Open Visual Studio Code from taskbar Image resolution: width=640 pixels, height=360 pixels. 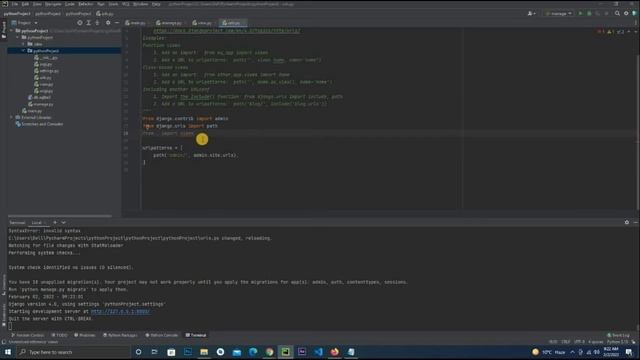point(318,352)
